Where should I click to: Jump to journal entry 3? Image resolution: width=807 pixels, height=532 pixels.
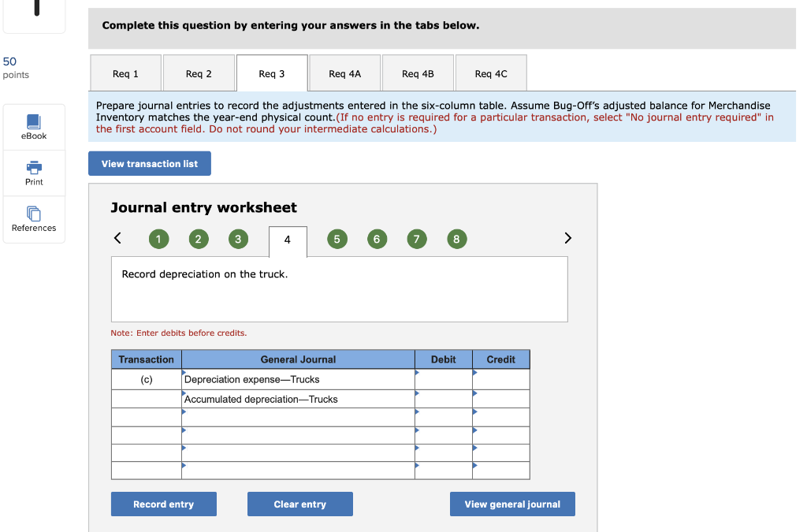pos(238,239)
